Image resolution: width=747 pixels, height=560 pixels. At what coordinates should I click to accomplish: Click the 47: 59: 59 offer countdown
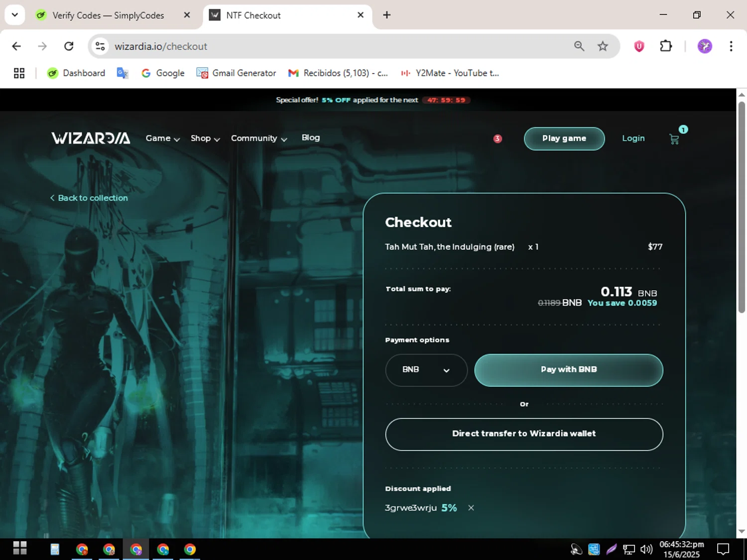(x=446, y=100)
